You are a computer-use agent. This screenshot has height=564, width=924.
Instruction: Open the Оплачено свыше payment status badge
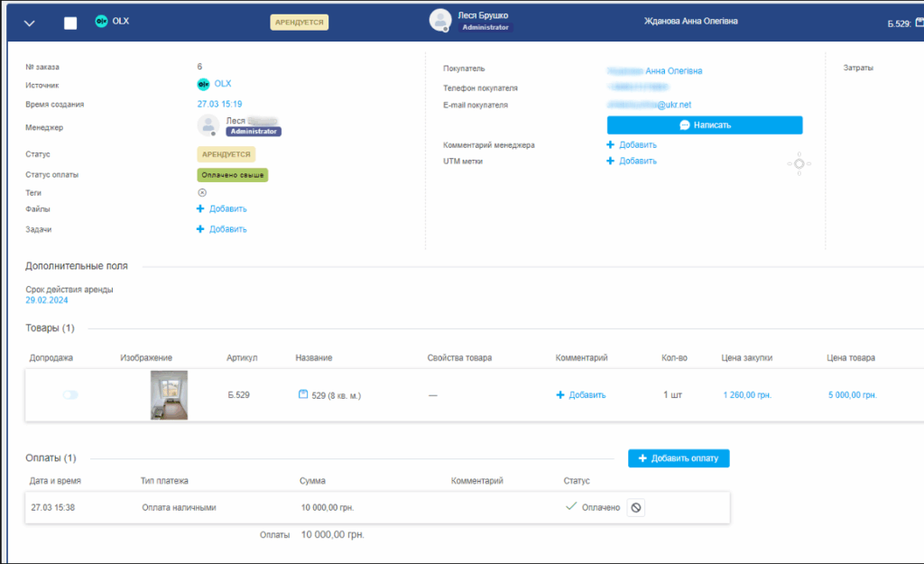pos(233,175)
